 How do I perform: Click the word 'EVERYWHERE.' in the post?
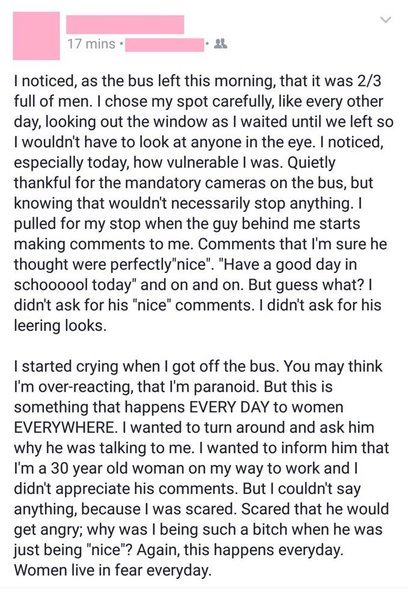click(x=65, y=427)
